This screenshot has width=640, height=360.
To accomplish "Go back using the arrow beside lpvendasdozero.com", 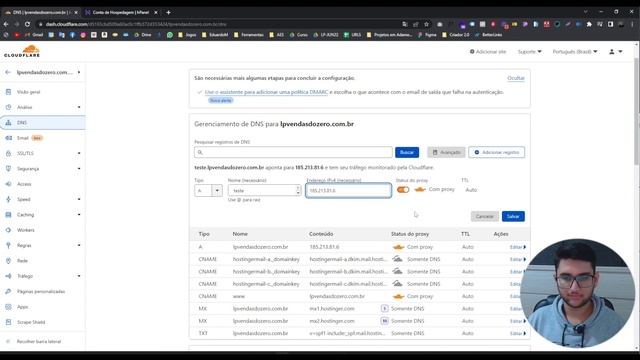I will pyautogui.click(x=8, y=72).
